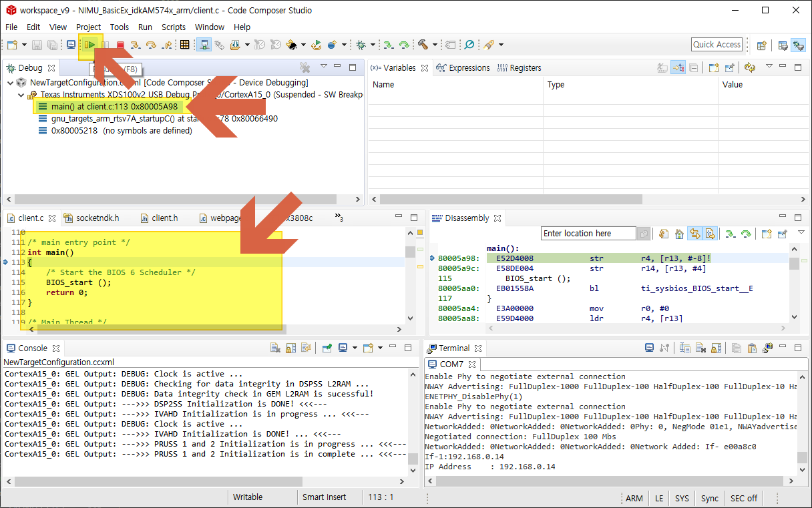Image resolution: width=812 pixels, height=508 pixels.
Task: Open dropdown arrow next to hammer Build icon
Action: pyautogui.click(x=435, y=45)
